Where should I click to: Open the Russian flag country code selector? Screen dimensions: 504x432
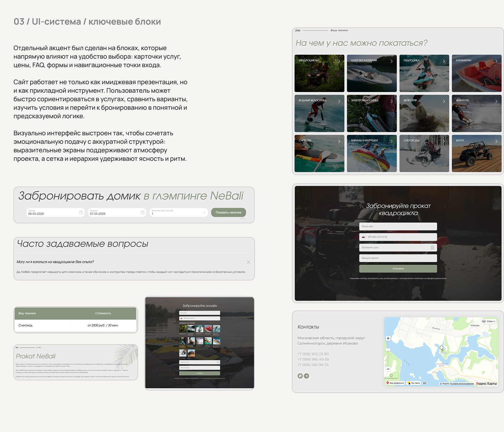pos(364,237)
